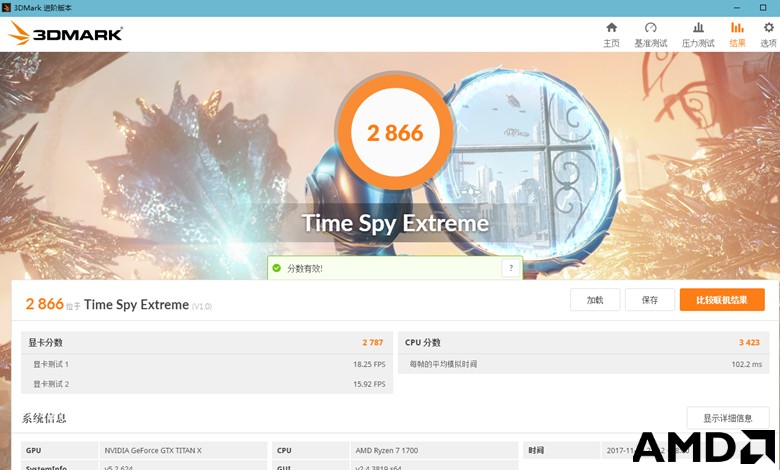This screenshot has width=780, height=470.
Task: Click the 系统信息 section heading
Action: click(x=44, y=418)
